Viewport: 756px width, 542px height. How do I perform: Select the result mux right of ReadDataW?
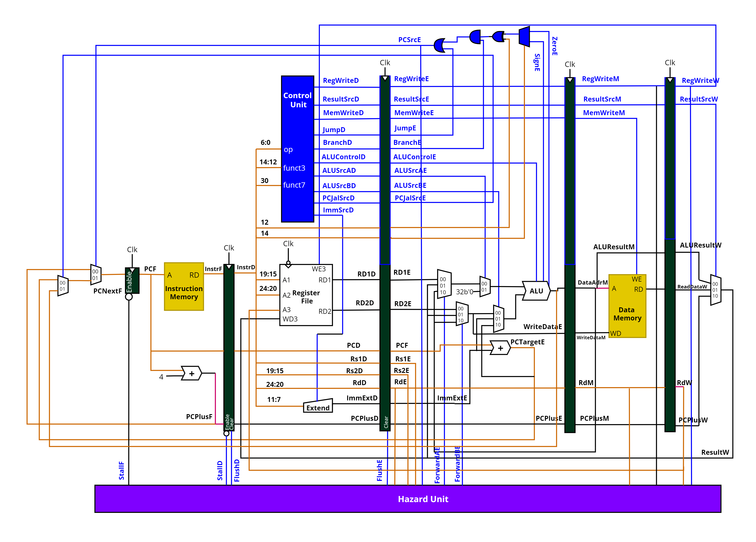tap(715, 290)
